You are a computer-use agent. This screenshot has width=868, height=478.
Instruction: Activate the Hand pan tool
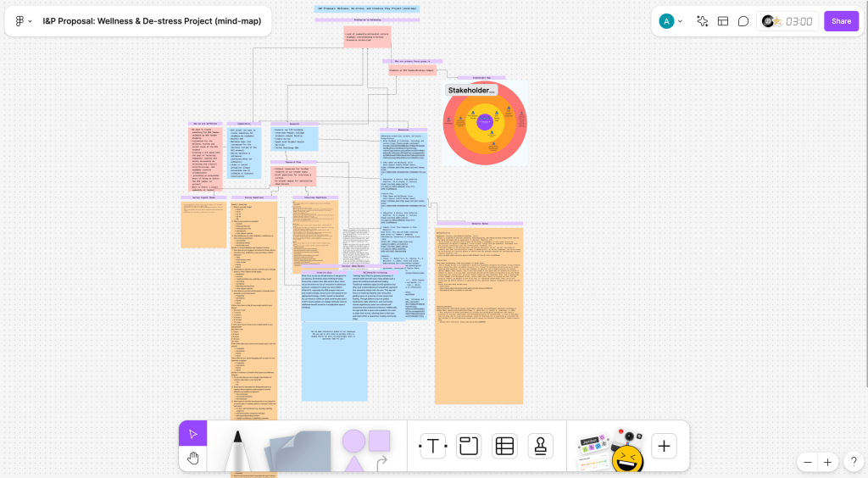tap(193, 459)
